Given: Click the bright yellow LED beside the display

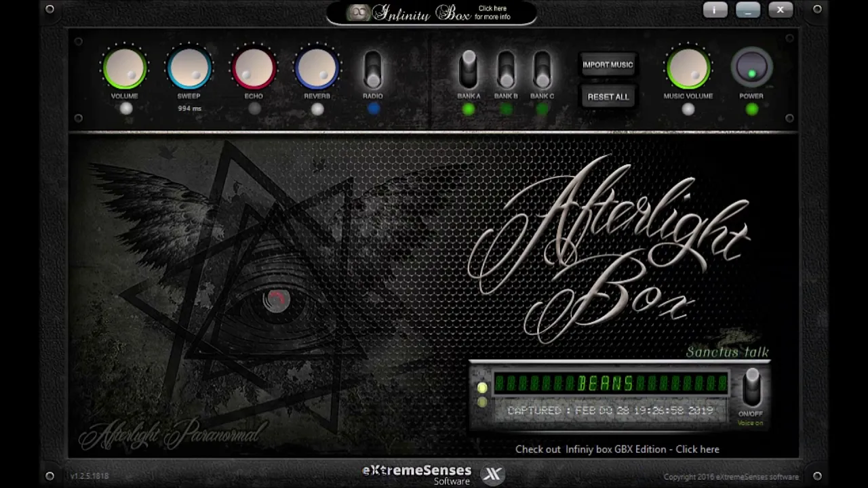Looking at the screenshot, I should (482, 388).
